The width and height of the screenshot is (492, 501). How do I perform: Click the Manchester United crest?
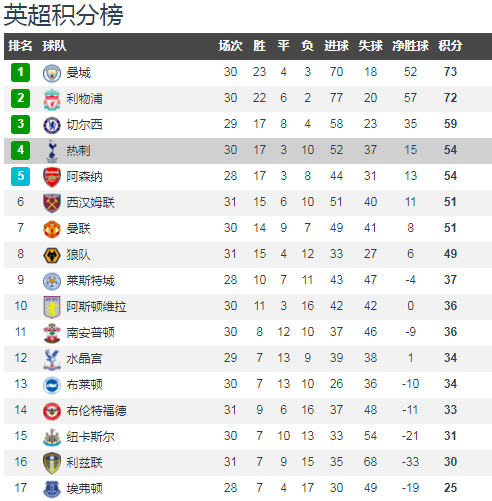(52, 229)
